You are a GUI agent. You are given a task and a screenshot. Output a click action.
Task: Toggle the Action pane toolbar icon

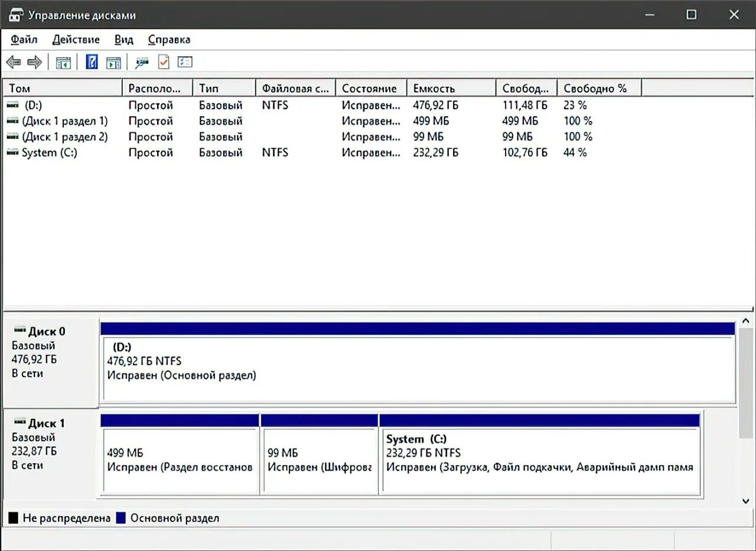(113, 62)
